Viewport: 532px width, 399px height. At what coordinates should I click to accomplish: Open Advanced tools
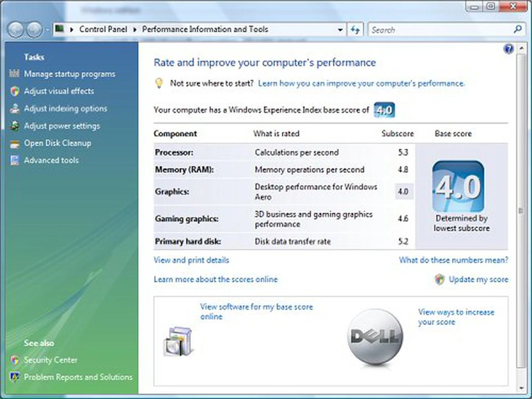click(x=51, y=160)
